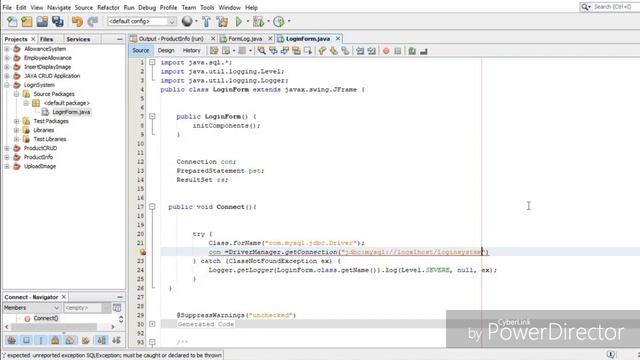Click the Build Project hammer icon
640x360 pixels.
pyautogui.click(x=206, y=22)
